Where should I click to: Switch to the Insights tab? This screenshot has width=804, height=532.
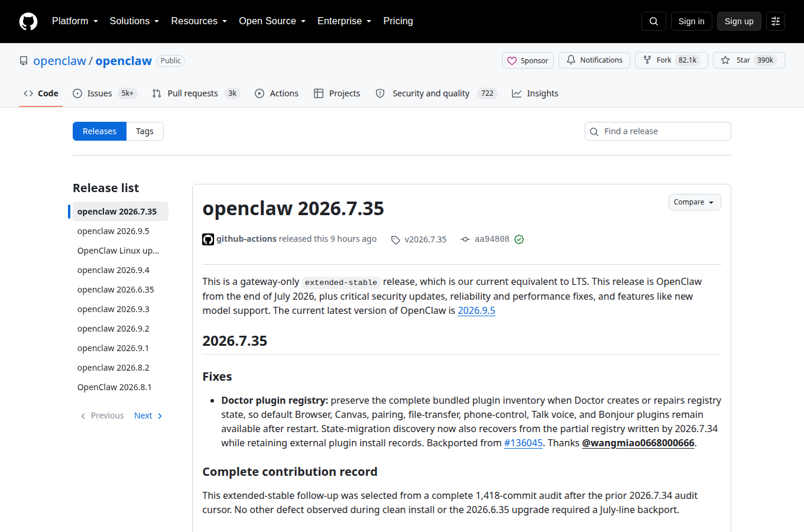(535, 93)
